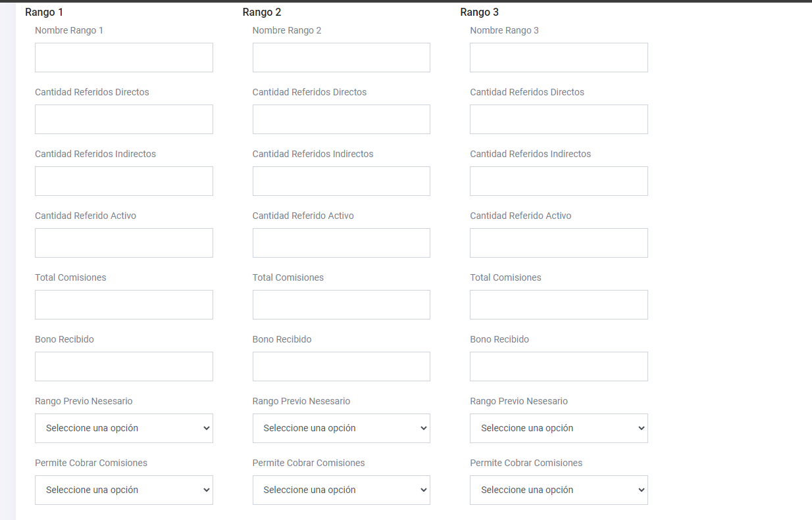Click Cantidad Referidos Indirectos field under Rango 2

341,181
